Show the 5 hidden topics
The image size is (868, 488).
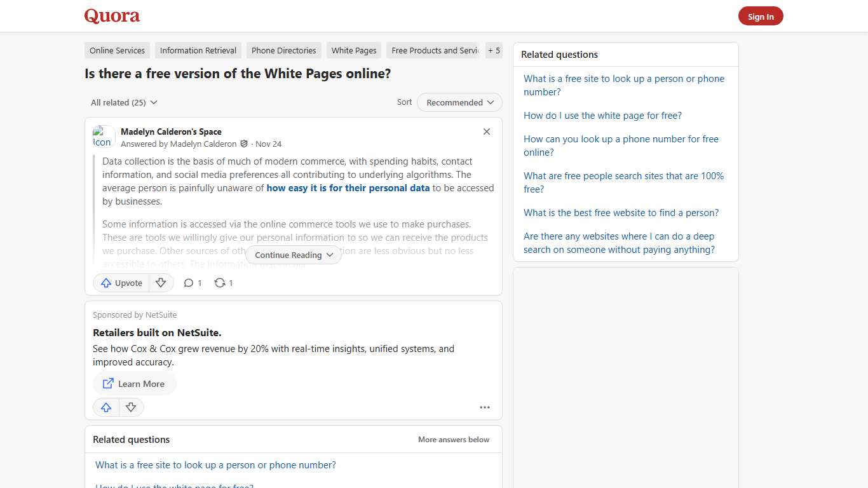tap(494, 50)
